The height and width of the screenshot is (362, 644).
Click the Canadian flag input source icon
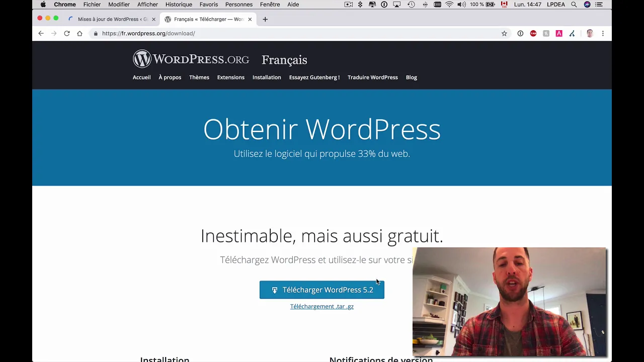coord(504,5)
